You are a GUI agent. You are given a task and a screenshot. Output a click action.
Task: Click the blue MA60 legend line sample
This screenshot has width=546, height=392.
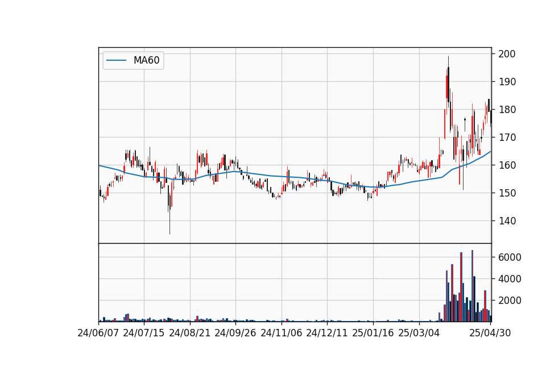116,60
